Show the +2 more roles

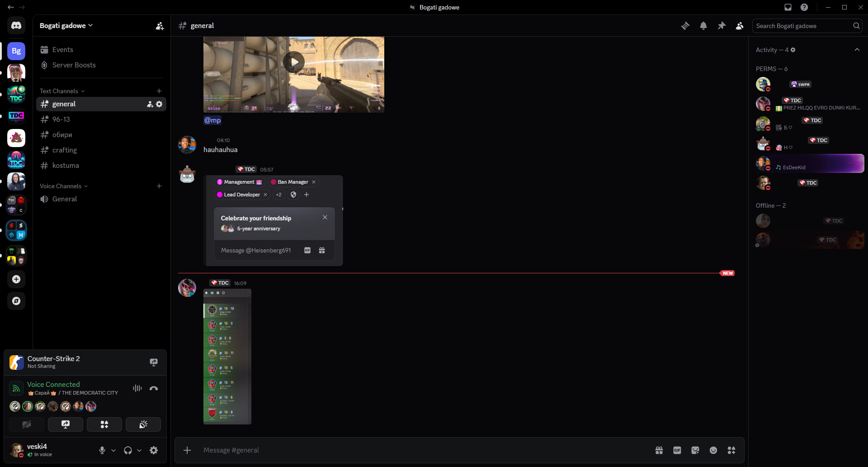coord(278,195)
